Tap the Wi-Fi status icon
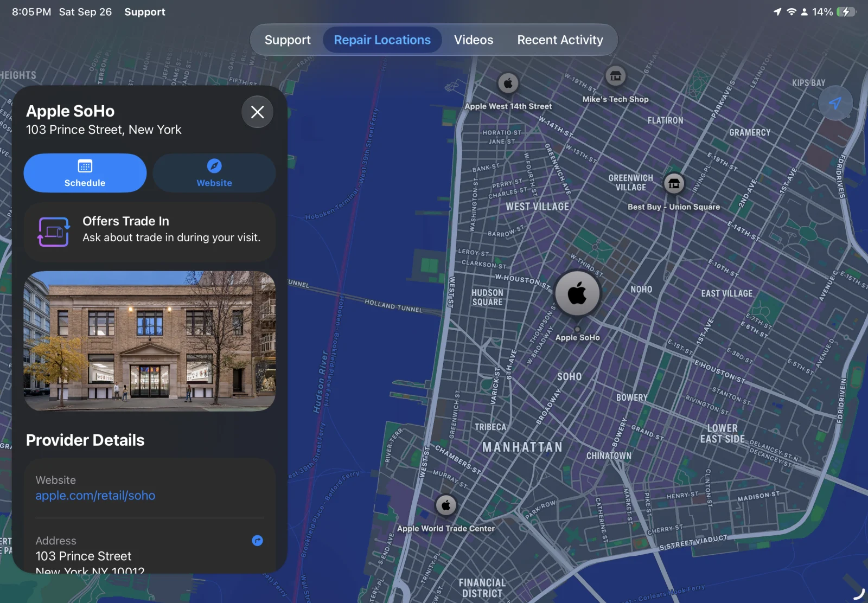This screenshot has width=868, height=603. [792, 12]
